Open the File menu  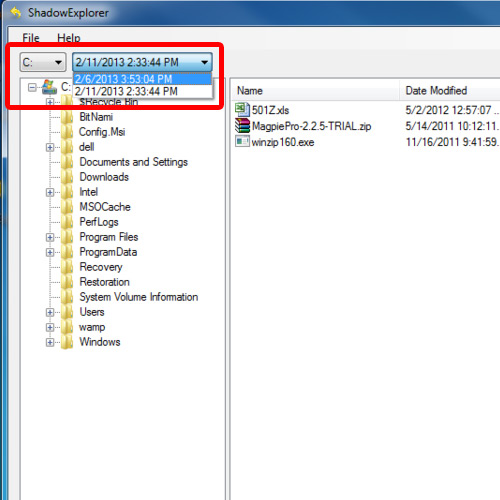coord(31,38)
